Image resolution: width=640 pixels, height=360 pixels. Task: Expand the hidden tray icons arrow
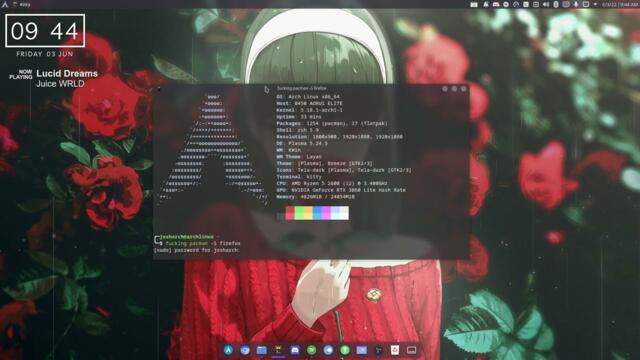pyautogui.click(x=595, y=4)
